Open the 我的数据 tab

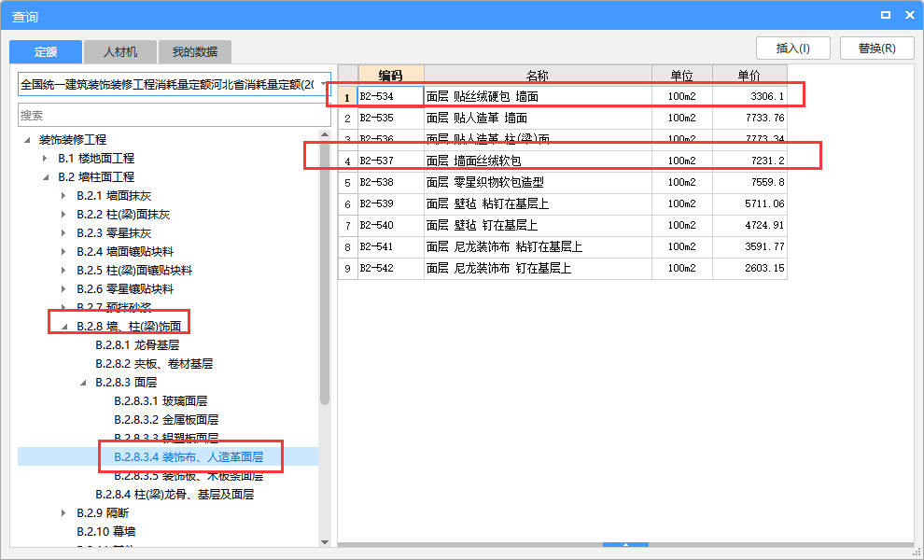click(194, 52)
